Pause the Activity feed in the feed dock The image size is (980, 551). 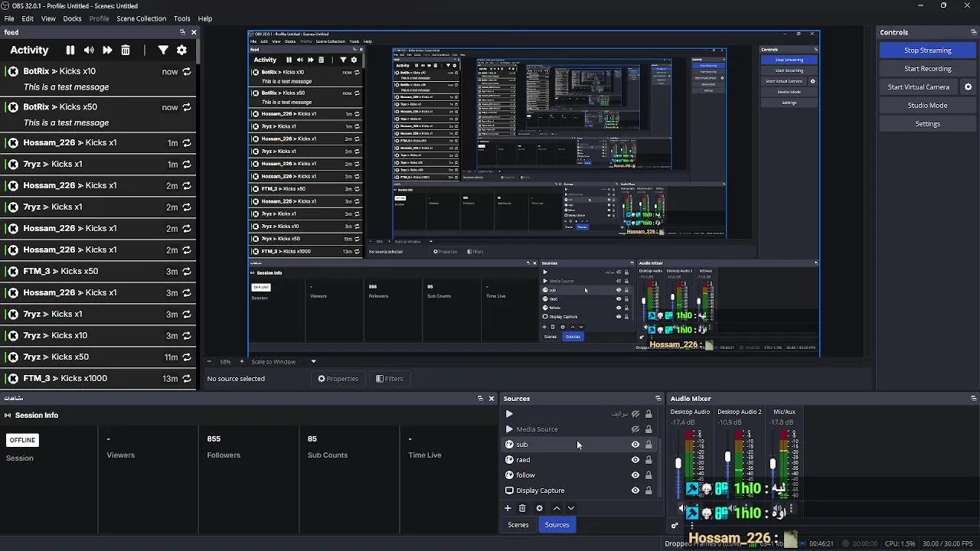[x=70, y=50]
